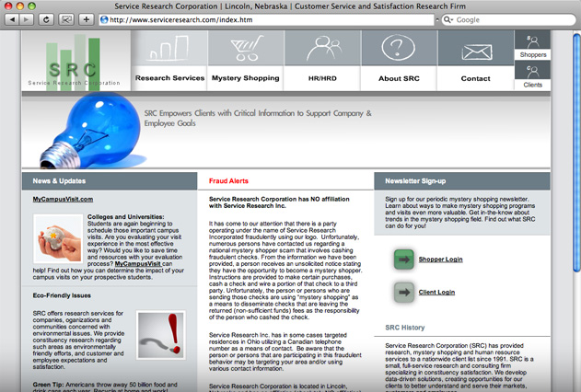581x392 pixels.
Task: Click the shopping cart Mystery Shopping icon
Action: point(247,48)
